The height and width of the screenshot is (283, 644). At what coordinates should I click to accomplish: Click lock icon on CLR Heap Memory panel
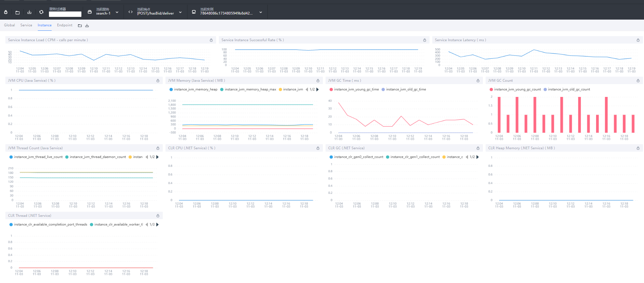(x=638, y=148)
